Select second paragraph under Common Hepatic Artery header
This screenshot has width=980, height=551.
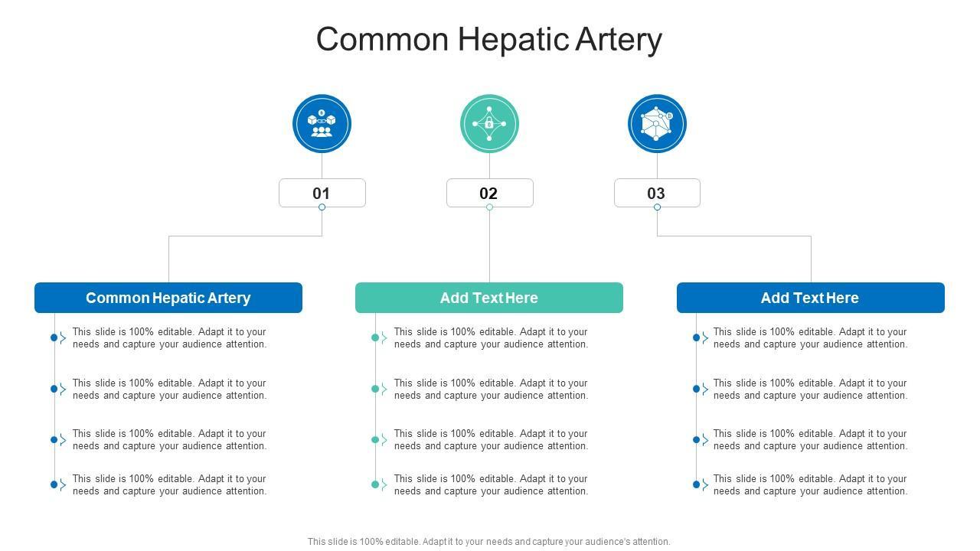coord(169,390)
